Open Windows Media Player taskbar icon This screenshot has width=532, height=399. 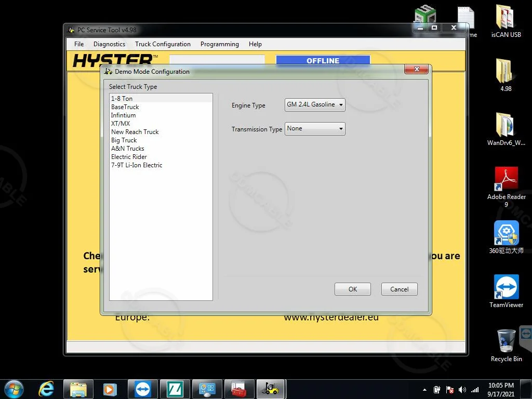[110, 389]
